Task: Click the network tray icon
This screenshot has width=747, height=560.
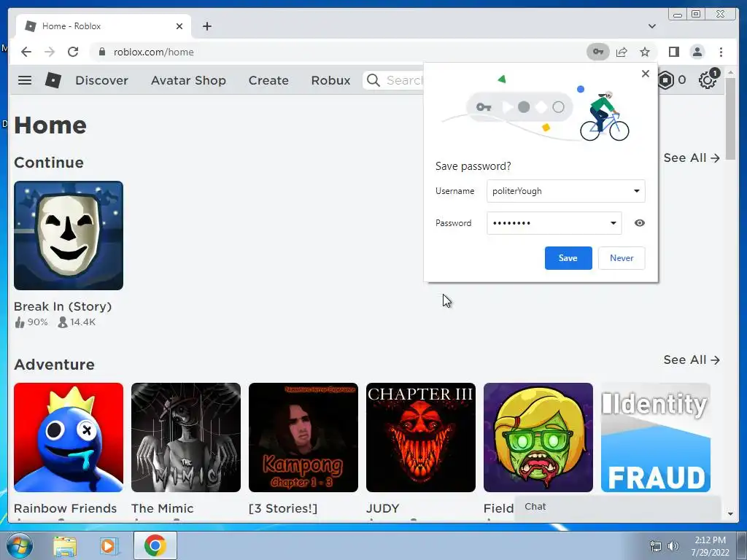Action: point(656,546)
